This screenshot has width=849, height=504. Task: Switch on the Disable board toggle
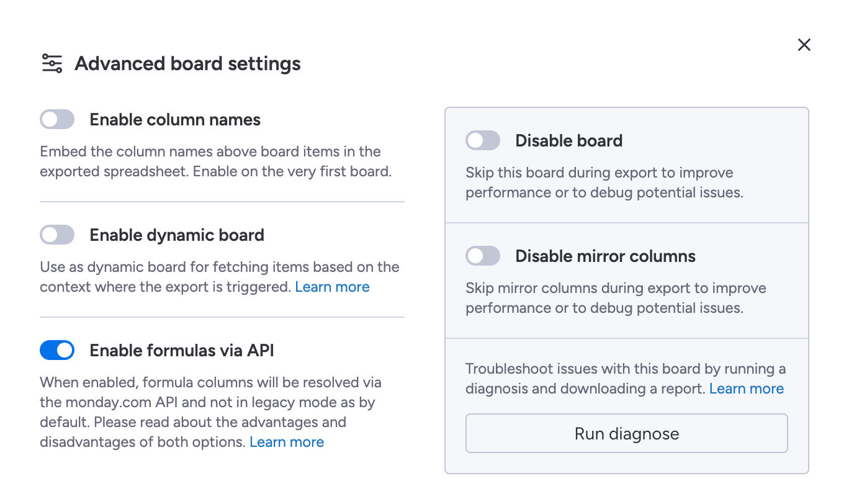click(x=483, y=141)
